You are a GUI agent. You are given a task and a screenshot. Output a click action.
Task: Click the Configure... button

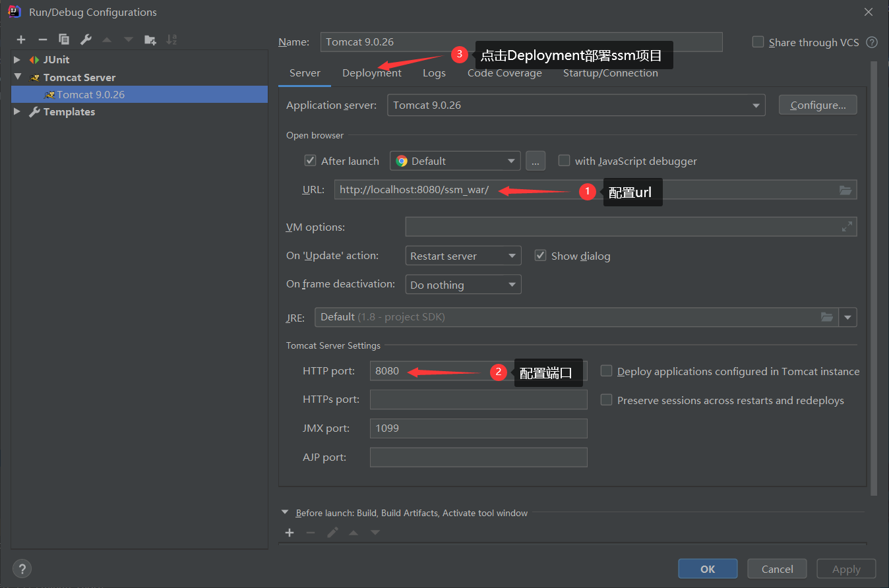(x=818, y=105)
